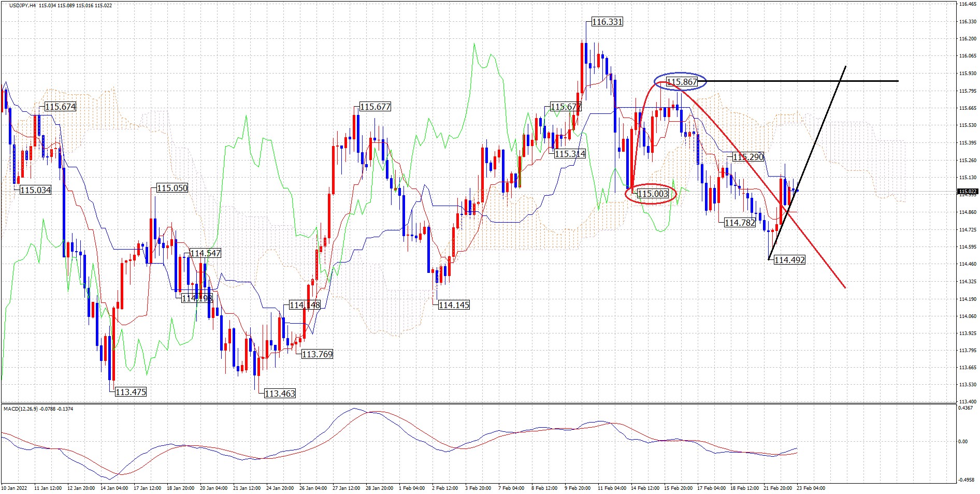Click the MACD scale value 0.4367
980x494 pixels.
click(x=965, y=408)
